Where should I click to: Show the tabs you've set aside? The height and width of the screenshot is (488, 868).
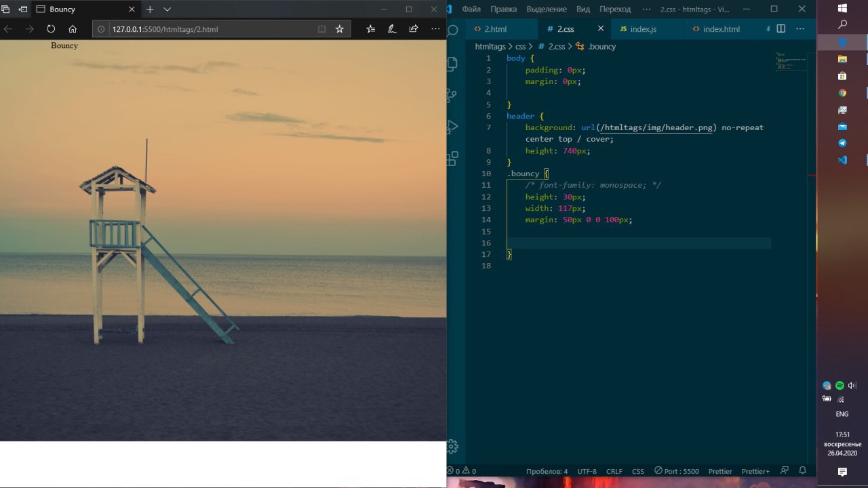coord(6,9)
